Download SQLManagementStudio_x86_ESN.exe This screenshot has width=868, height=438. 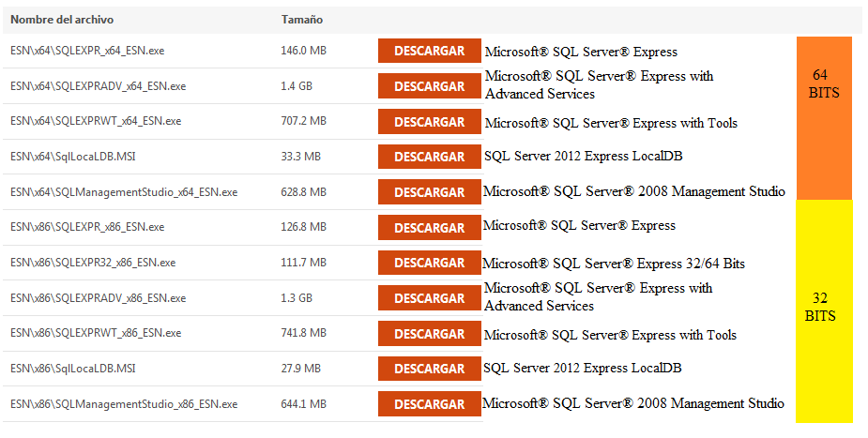tap(429, 404)
